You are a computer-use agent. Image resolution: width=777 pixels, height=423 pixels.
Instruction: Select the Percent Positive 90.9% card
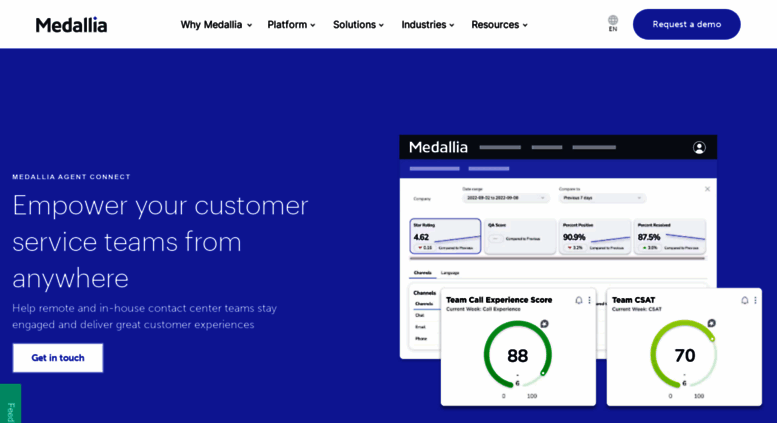pos(595,236)
